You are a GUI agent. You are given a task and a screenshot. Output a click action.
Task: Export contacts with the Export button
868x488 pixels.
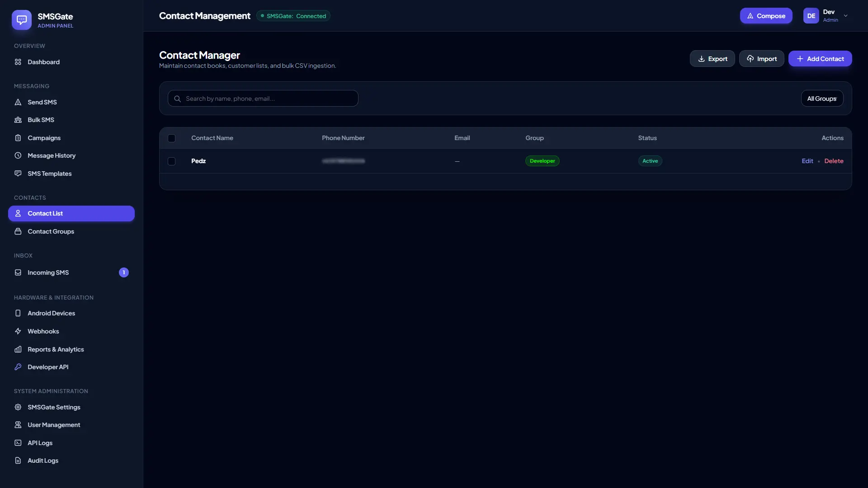click(712, 59)
